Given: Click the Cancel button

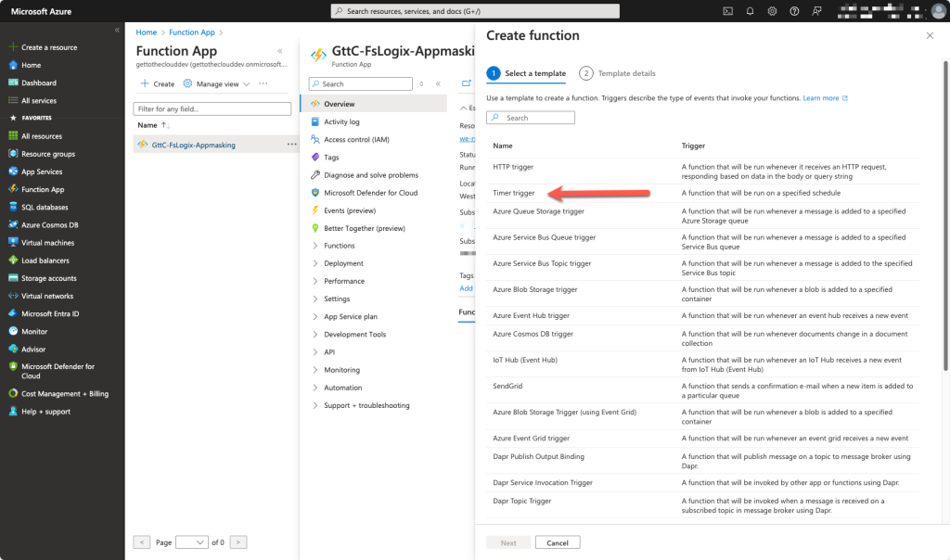Looking at the screenshot, I should (x=558, y=542).
